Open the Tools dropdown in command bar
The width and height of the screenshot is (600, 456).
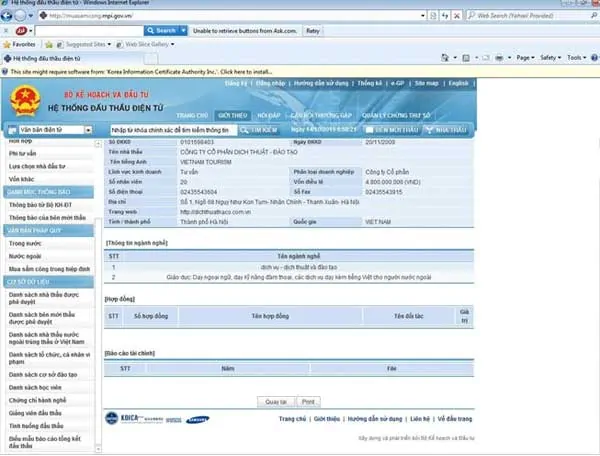tap(577, 58)
